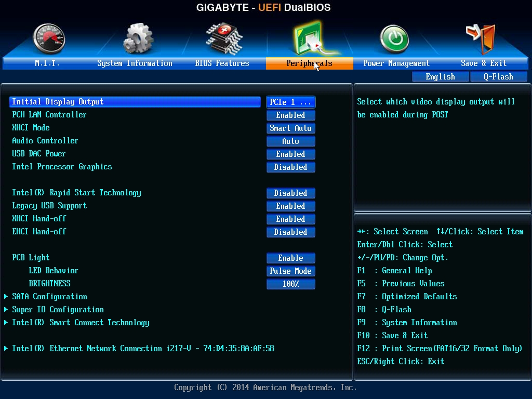Toggle Intel Rapid Start Technology Disabled value
532x399 pixels.
[x=291, y=193]
